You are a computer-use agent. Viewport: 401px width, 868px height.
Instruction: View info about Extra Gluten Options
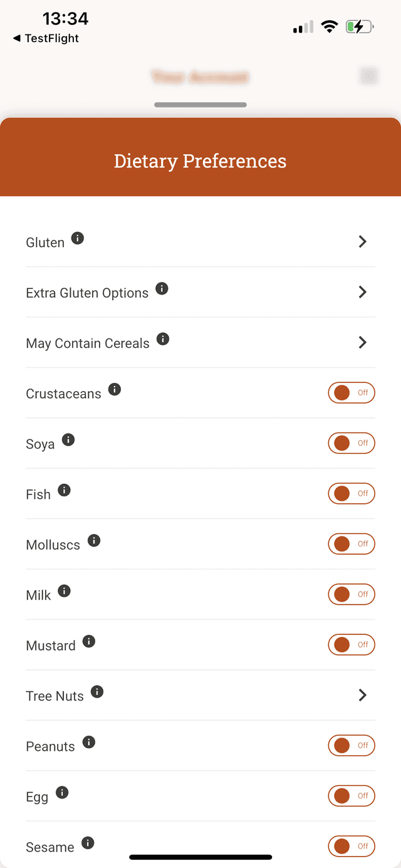click(162, 288)
